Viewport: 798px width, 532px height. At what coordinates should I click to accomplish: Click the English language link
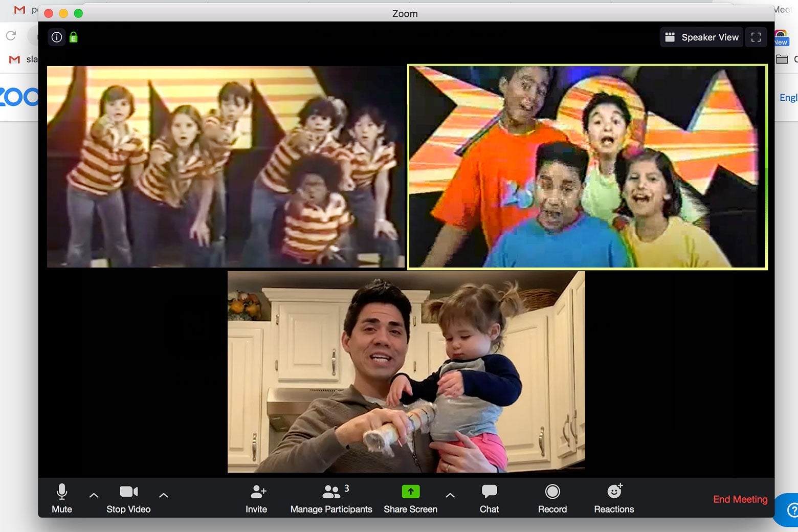pos(789,97)
